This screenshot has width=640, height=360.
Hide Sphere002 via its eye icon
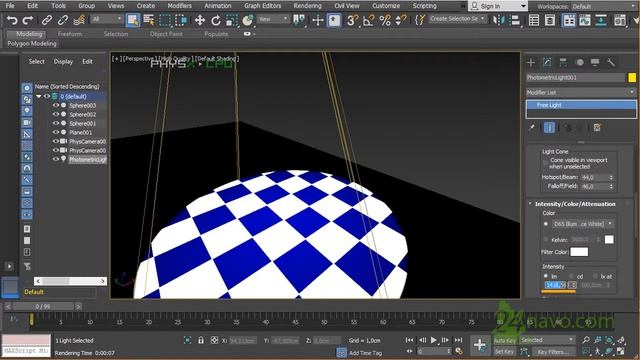pos(56,114)
